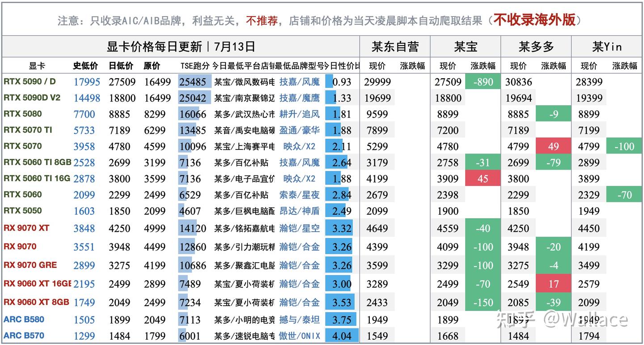Click the RTX 5080 row label
This screenshot has height=345, width=644.
point(22,114)
